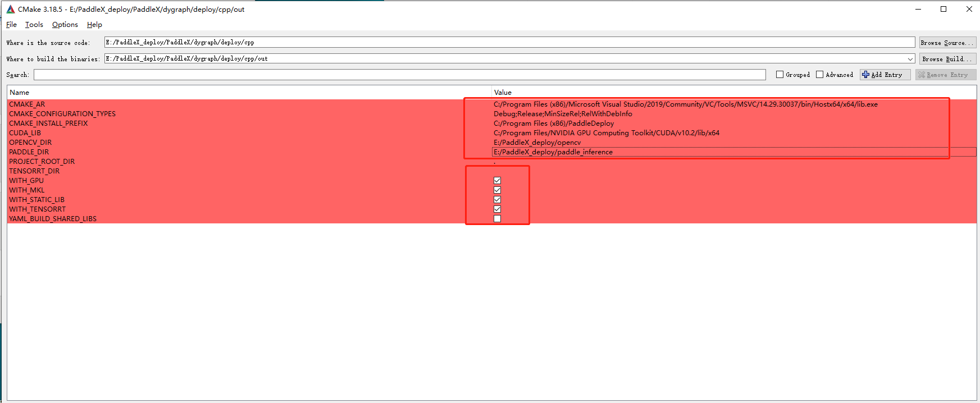The image size is (980, 403).
Task: Enable the Advanced checkbox
Action: (819, 75)
